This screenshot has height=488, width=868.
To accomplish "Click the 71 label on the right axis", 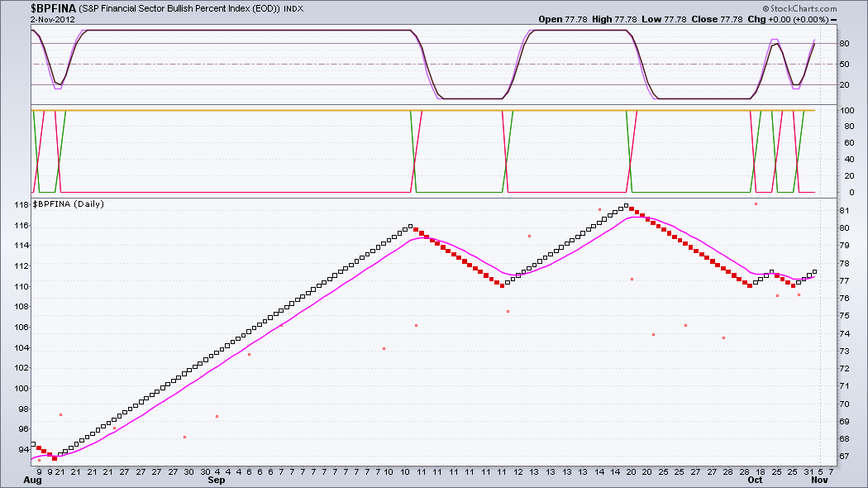I will click(x=844, y=386).
